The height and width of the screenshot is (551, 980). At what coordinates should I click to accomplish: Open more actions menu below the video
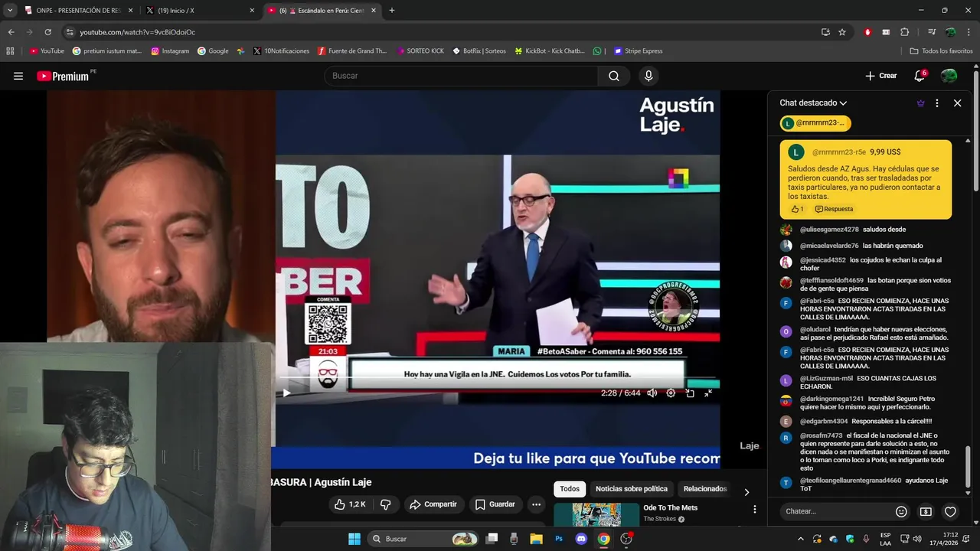[536, 504]
